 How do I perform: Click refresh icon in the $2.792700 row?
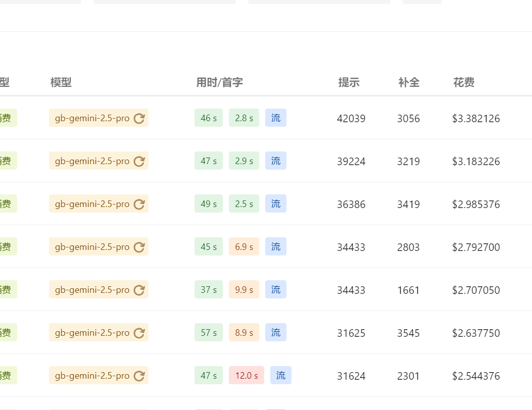[x=139, y=247]
